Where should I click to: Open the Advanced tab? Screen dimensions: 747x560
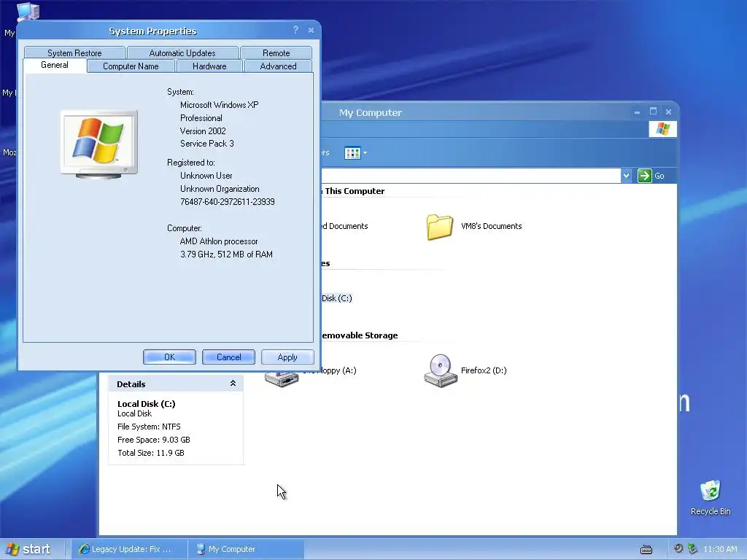click(x=278, y=66)
